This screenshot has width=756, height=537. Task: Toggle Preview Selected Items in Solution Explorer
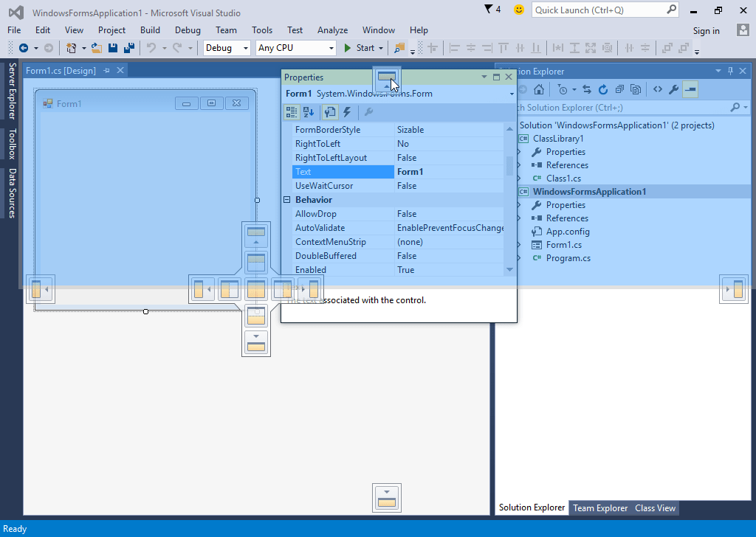coord(690,89)
